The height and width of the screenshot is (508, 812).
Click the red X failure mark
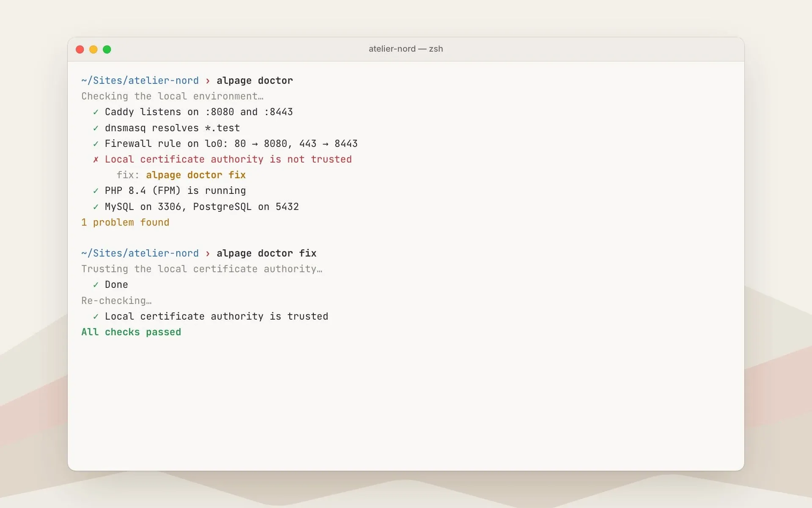[x=96, y=160]
